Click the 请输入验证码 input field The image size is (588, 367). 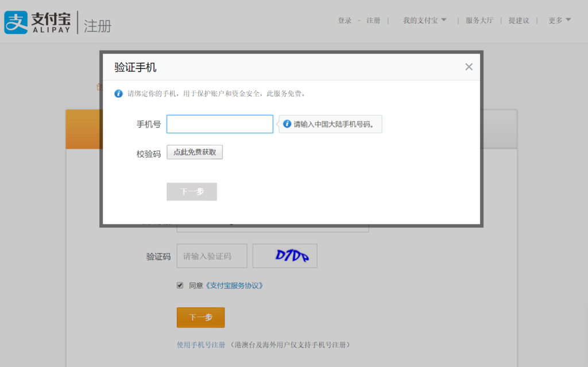(212, 256)
